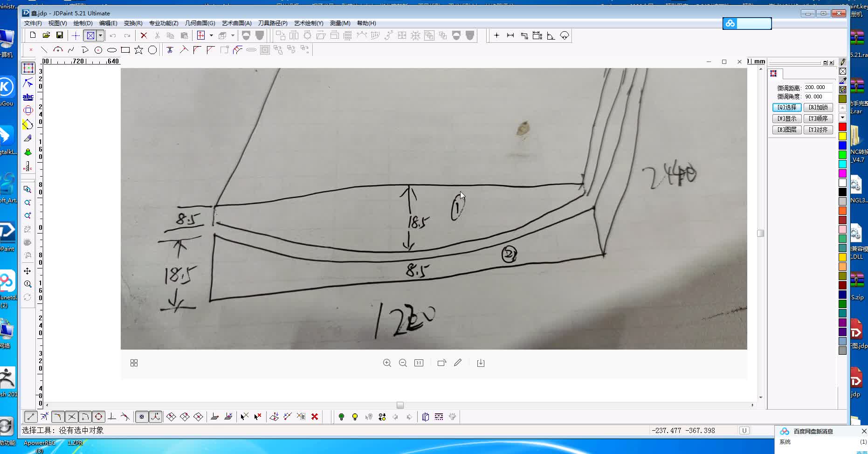This screenshot has width=868, height=454.
Task: Select the polygon drawing tool
Action: coord(152,50)
